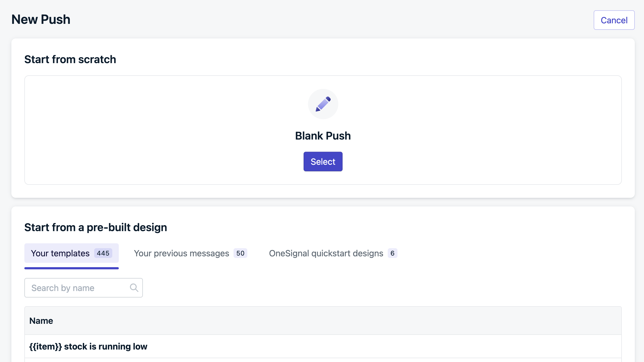Click the 445 templates count badge
Image resolution: width=644 pixels, height=362 pixels.
click(103, 253)
